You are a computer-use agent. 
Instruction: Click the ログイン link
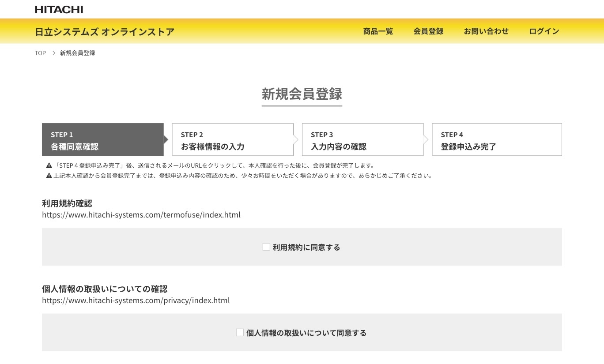click(544, 31)
